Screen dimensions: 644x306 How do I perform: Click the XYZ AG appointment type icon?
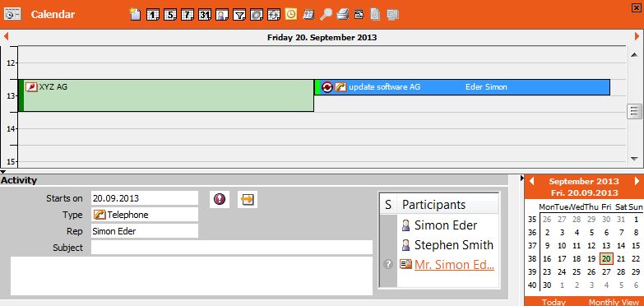(x=31, y=87)
